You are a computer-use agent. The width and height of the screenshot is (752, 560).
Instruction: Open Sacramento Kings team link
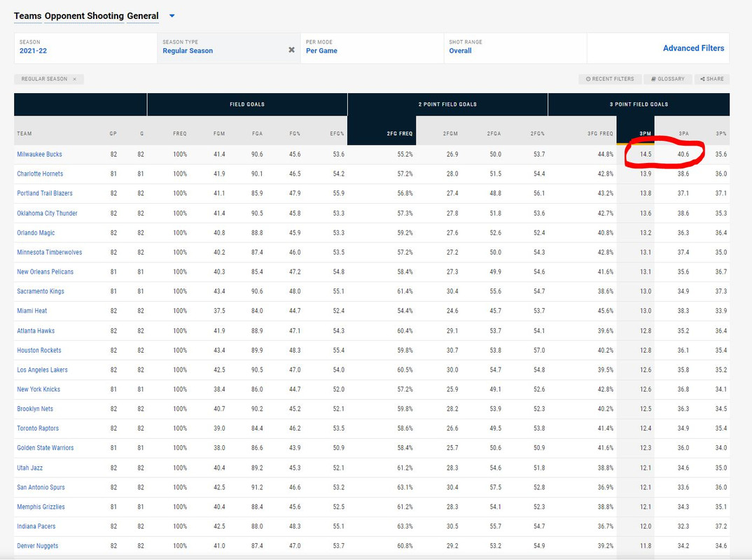tap(41, 291)
